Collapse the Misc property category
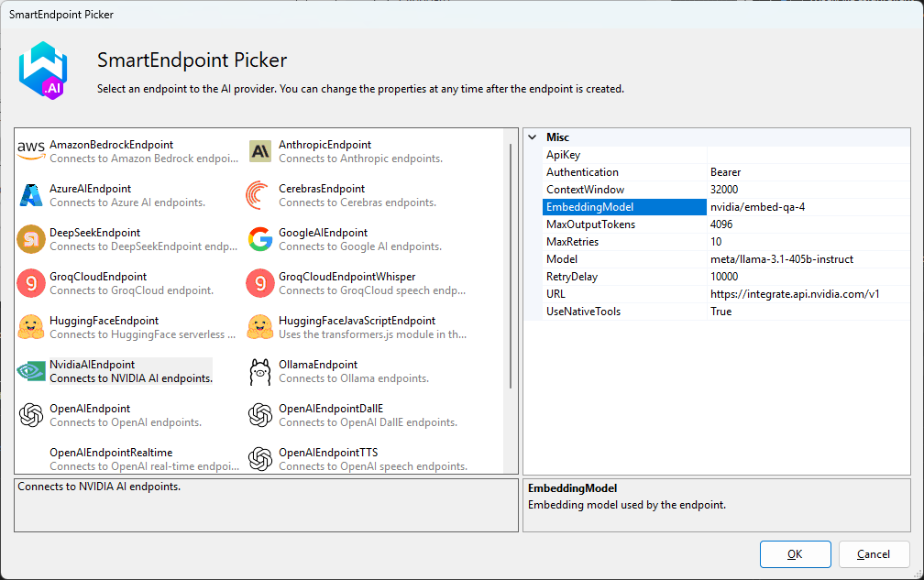Screen dimensions: 924x580 point(533,137)
